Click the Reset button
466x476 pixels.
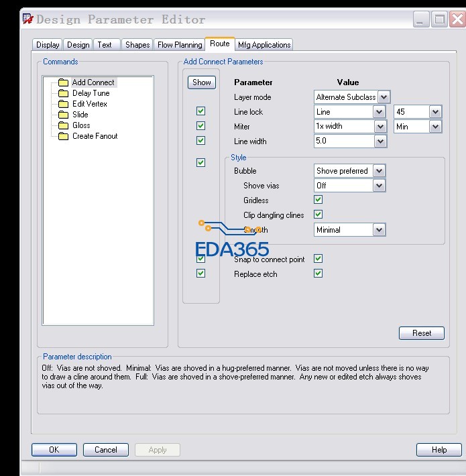[422, 333]
